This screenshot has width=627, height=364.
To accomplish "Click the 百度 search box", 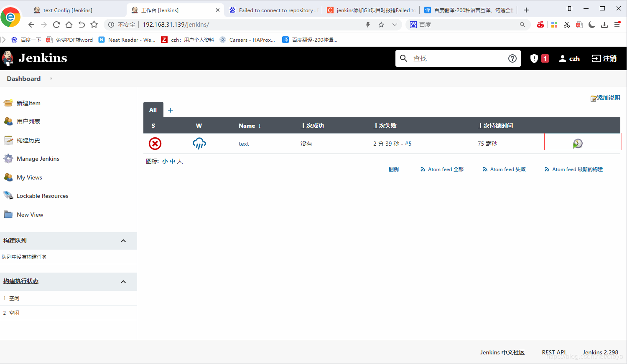I will pos(468,25).
